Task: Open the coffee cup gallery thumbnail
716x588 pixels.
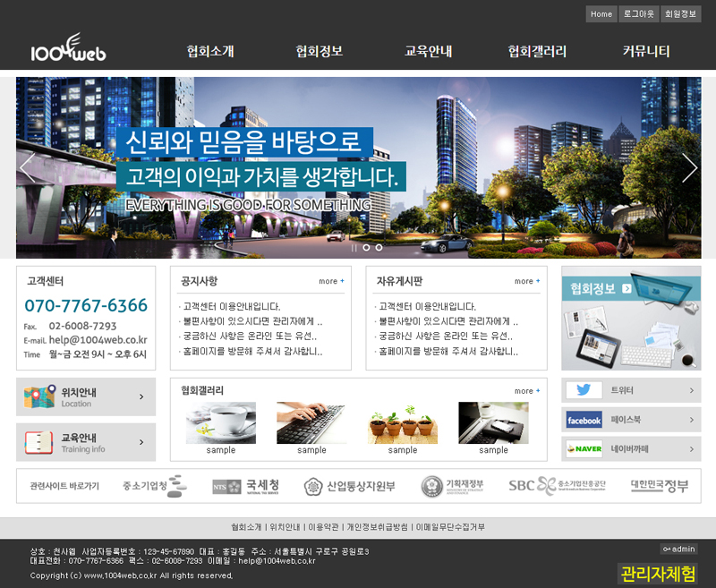Action: [x=221, y=422]
